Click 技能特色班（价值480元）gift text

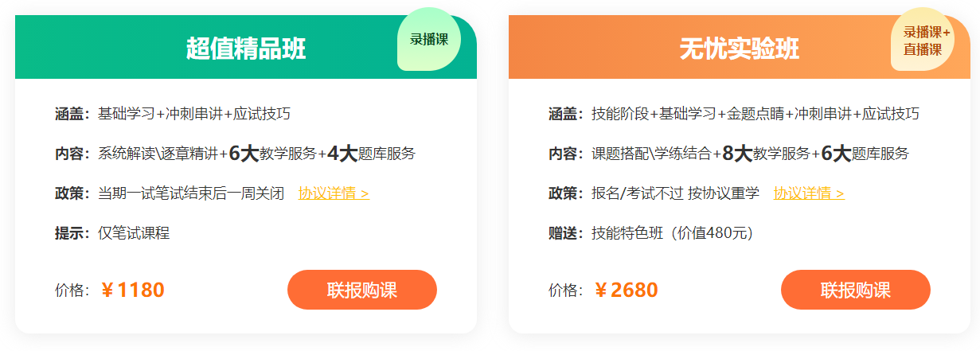point(672,233)
